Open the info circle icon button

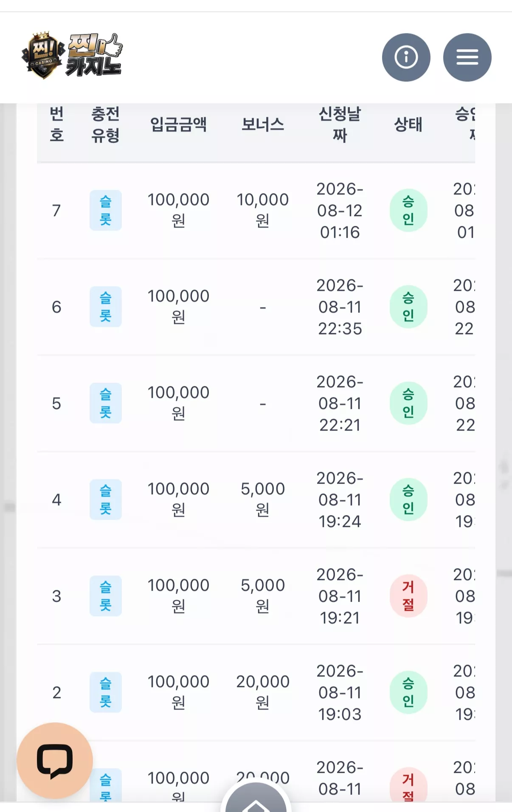pos(406,57)
